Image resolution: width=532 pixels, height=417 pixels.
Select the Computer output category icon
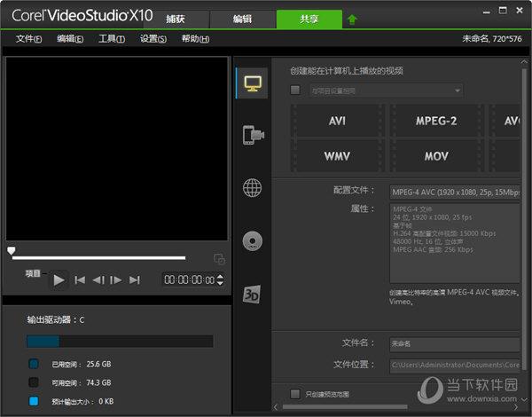coord(253,83)
